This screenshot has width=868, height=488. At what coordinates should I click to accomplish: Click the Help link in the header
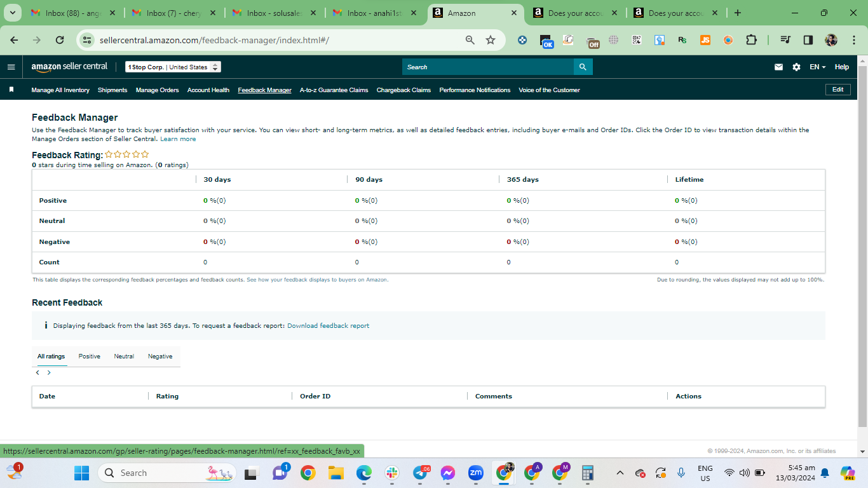(x=842, y=67)
